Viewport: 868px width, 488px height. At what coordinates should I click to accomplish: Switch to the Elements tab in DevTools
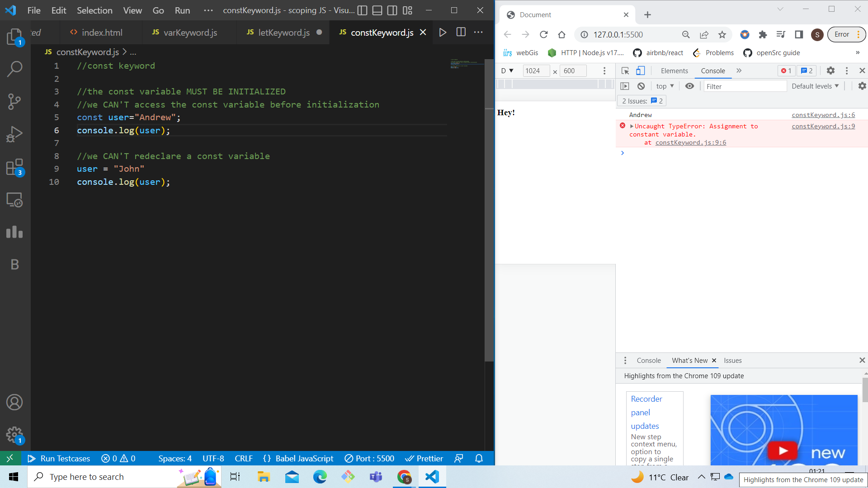click(x=674, y=70)
